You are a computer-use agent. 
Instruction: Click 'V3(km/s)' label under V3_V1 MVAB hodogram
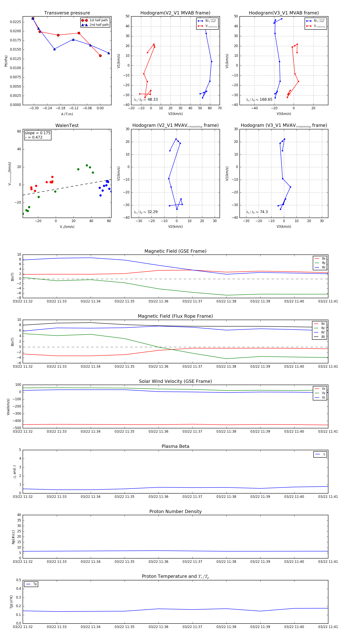pos(284,114)
